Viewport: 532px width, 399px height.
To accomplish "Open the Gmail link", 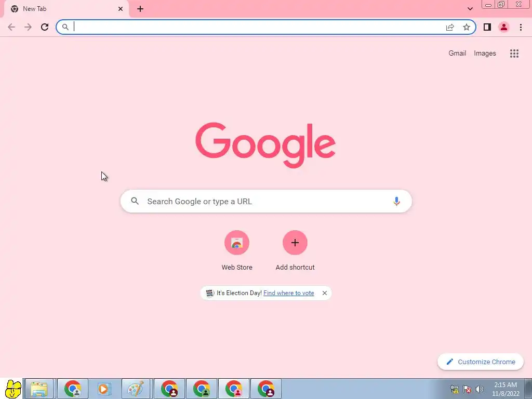I will 457,54.
